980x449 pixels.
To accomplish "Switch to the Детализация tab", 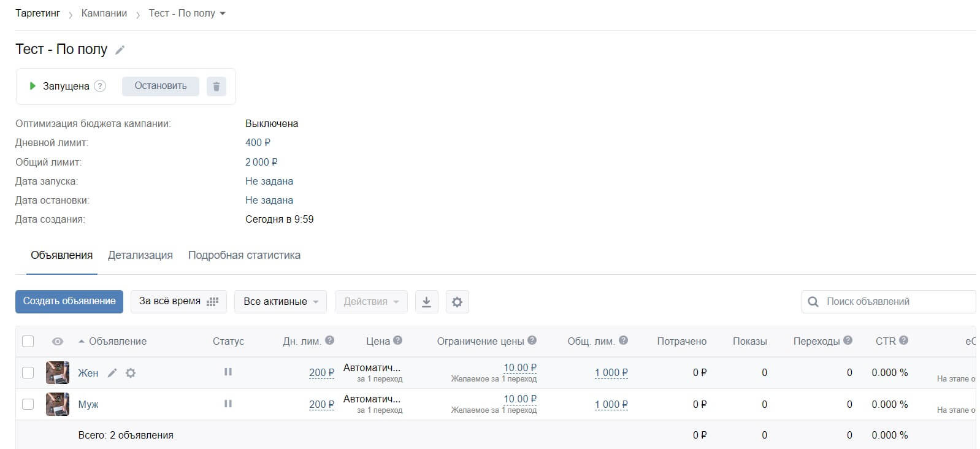I will 140,255.
